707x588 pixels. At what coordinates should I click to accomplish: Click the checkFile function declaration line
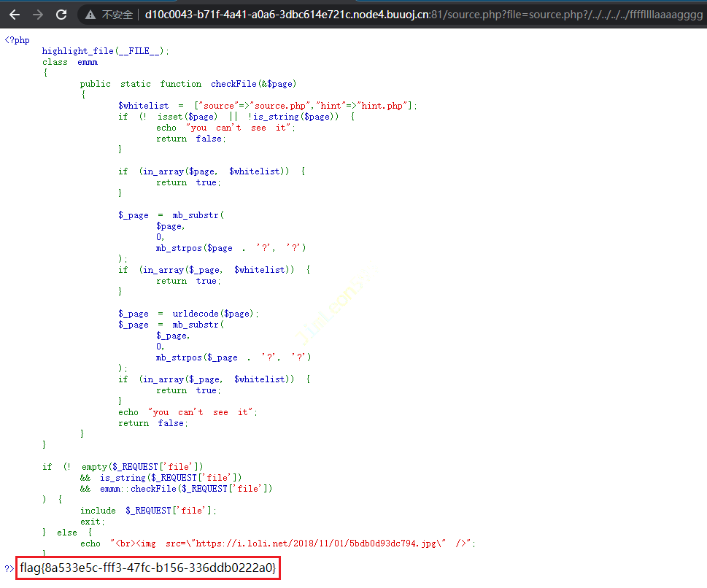[188, 84]
